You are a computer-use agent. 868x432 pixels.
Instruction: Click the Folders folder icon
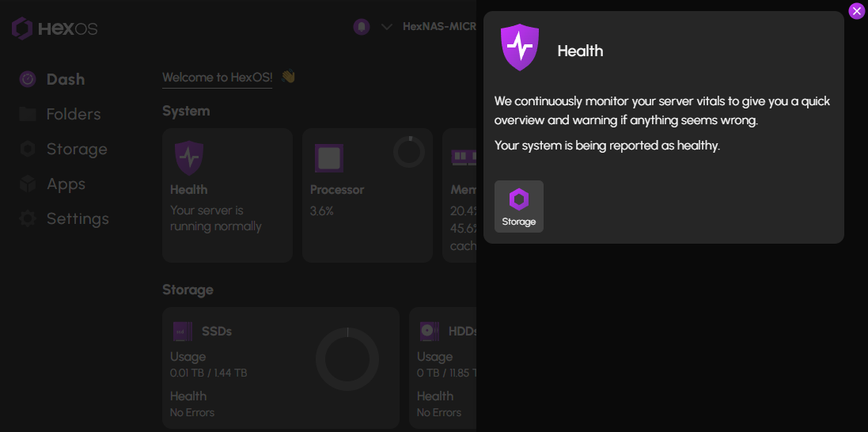[28, 114]
